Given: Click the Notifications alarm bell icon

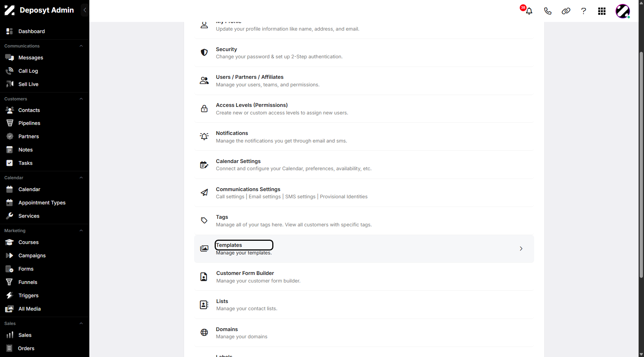Looking at the screenshot, I should click(x=204, y=136).
